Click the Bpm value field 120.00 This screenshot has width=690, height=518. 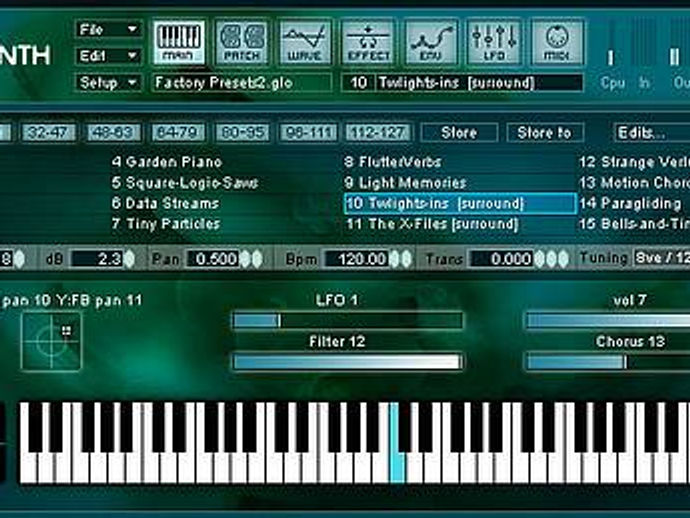click(357, 259)
